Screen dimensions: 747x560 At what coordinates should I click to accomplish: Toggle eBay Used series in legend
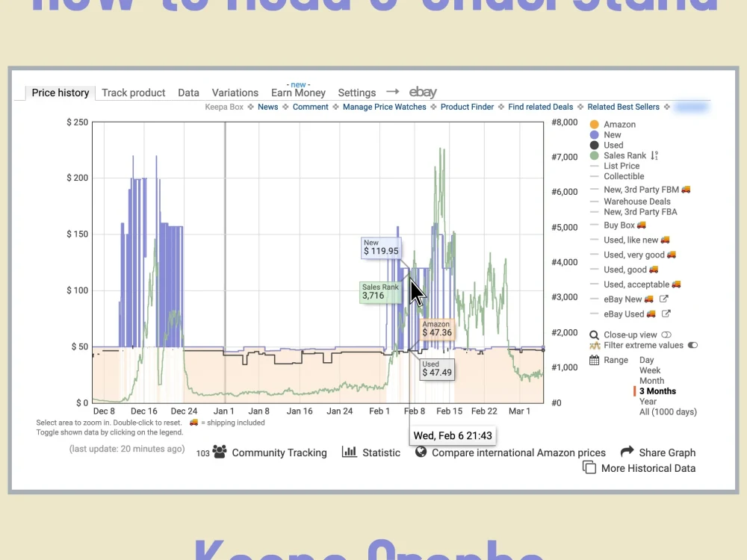[x=622, y=314]
